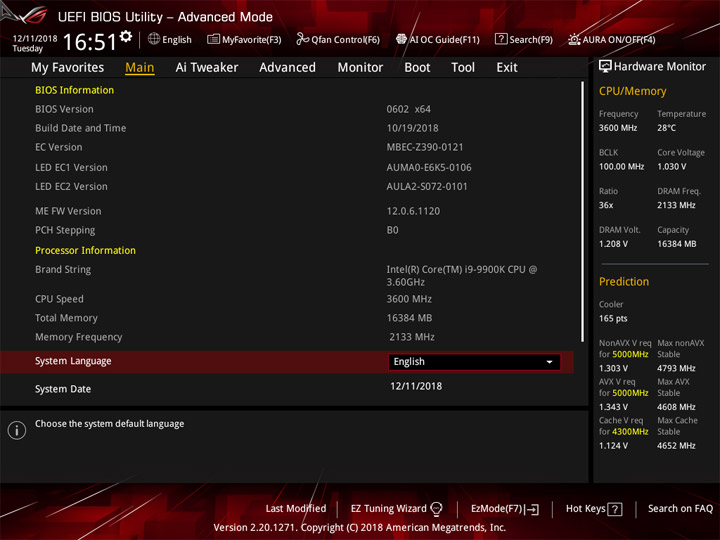Screen dimensions: 720x540
Task: Open the Monitor tab
Action: tap(360, 68)
